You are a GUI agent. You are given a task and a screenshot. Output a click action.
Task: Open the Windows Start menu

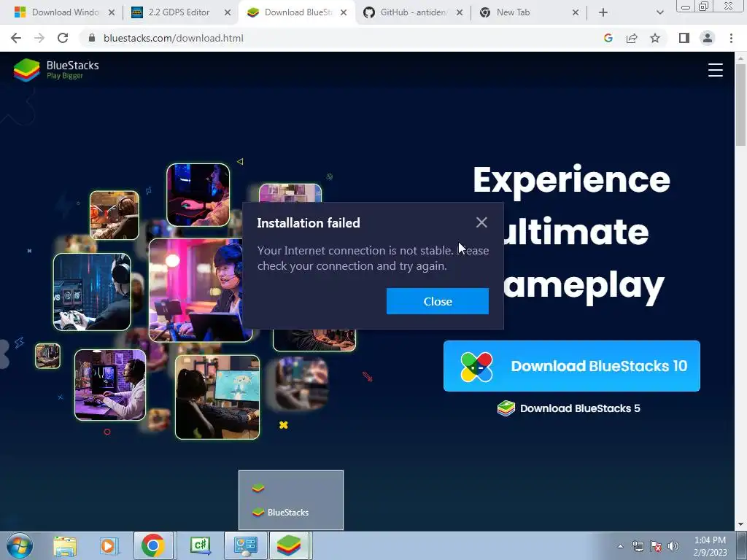(20, 545)
